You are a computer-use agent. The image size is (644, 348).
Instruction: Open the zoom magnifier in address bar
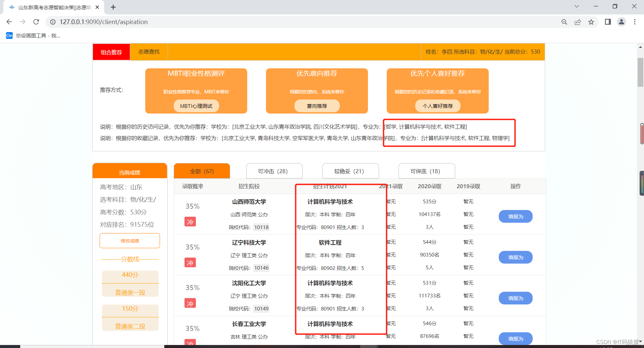coord(564,22)
